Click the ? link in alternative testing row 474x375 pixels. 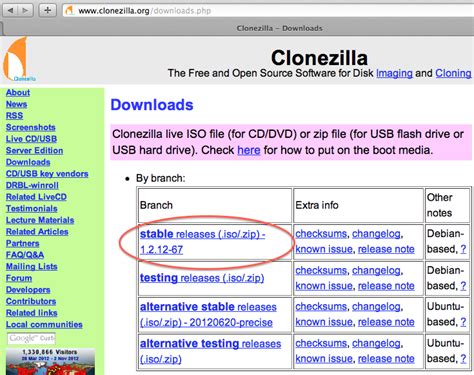point(463,359)
